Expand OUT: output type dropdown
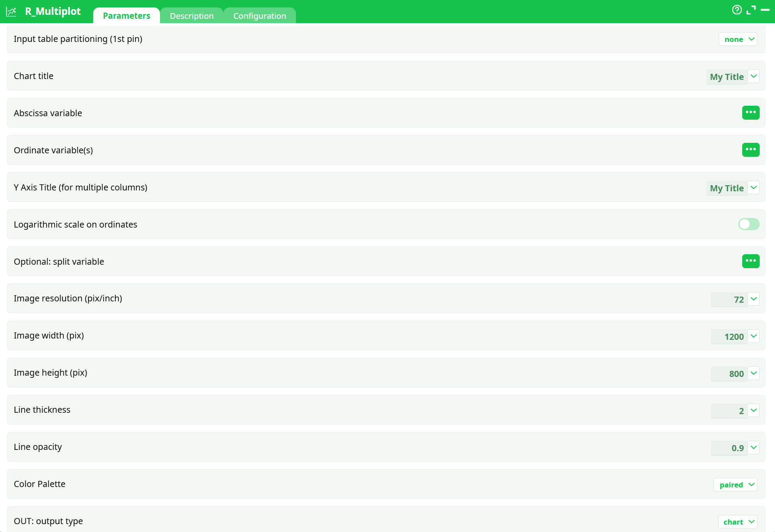Viewport: 775px width, 532px height. tap(737, 522)
